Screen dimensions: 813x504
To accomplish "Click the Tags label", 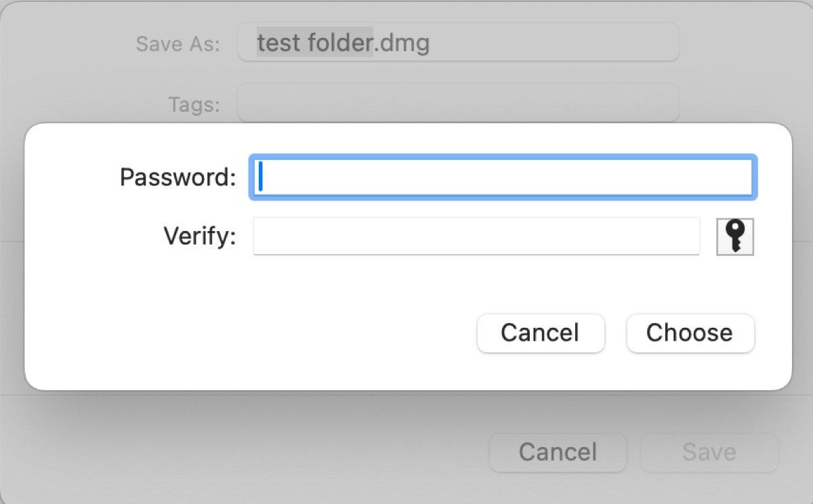I will pos(195,103).
